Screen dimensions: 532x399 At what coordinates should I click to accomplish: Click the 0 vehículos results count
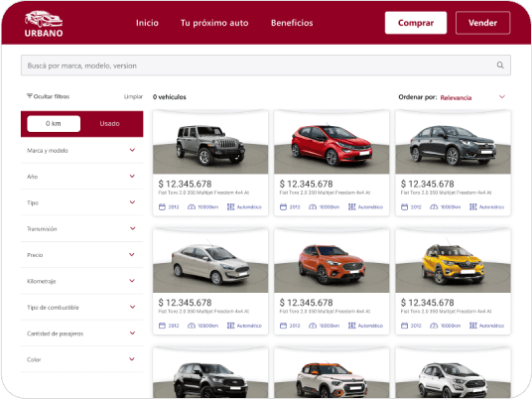point(170,97)
